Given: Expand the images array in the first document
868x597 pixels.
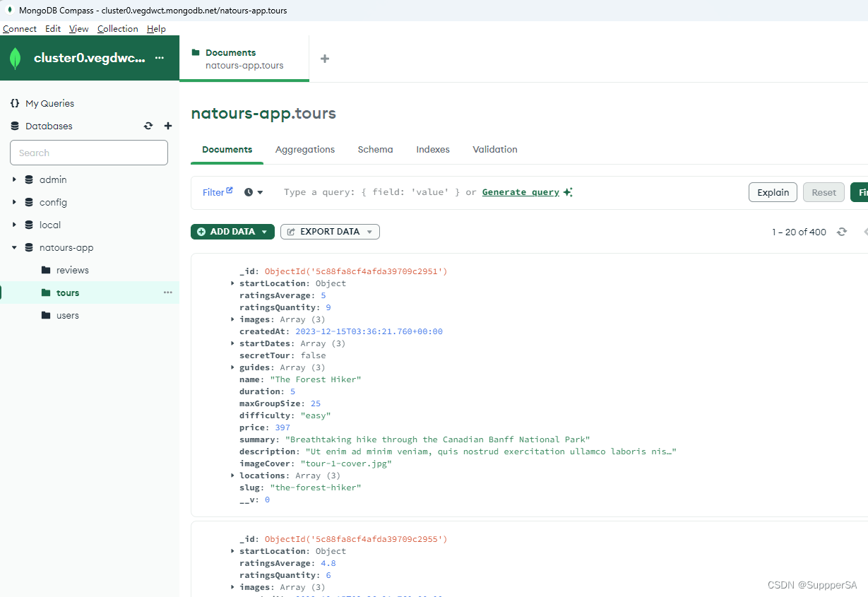Looking at the screenshot, I should click(233, 319).
